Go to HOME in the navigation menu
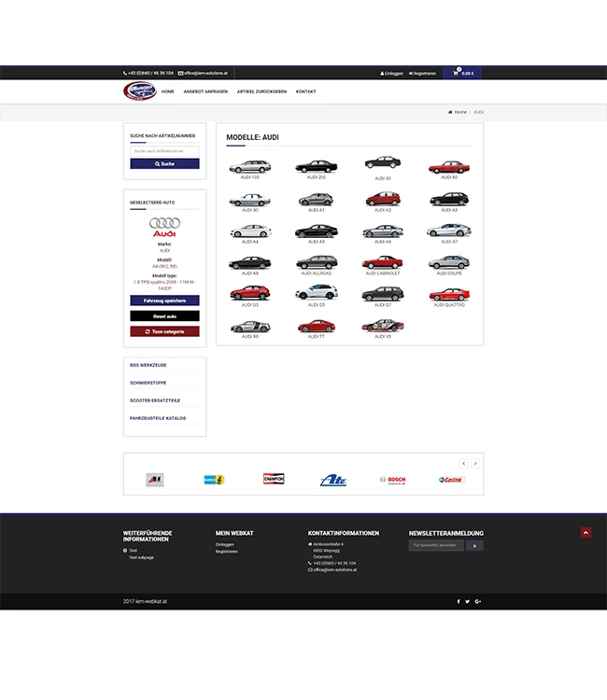Viewport: 607px width, 700px height. pos(167,91)
